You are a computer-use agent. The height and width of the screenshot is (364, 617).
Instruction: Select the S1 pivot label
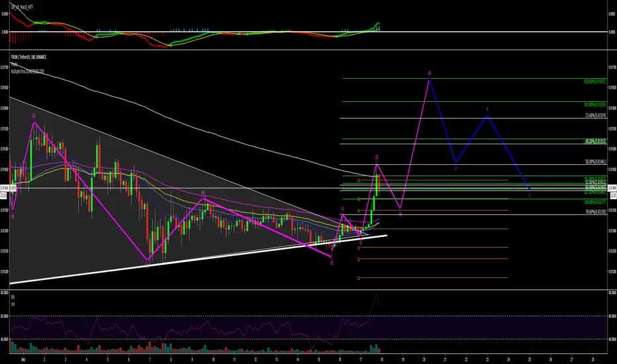point(359,248)
